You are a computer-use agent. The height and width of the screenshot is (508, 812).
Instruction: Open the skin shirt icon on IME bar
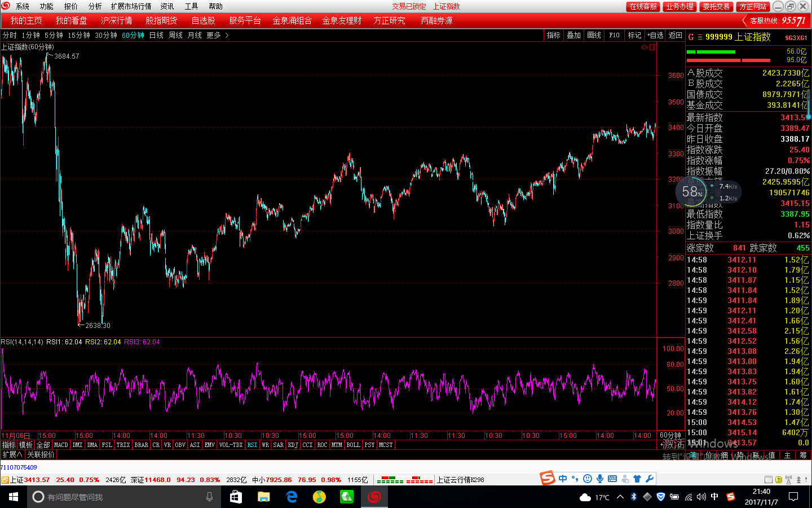(637, 479)
